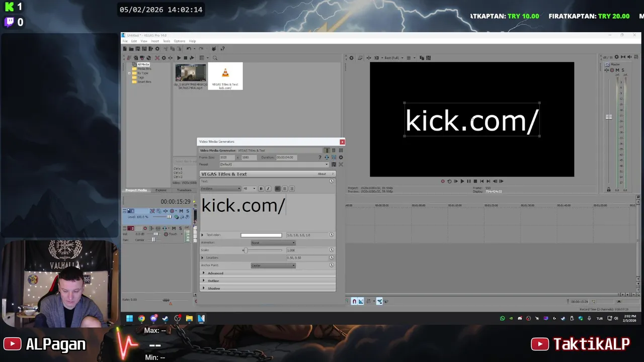The height and width of the screenshot is (362, 644).
Task: Click the white text color swatch
Action: tap(261, 235)
